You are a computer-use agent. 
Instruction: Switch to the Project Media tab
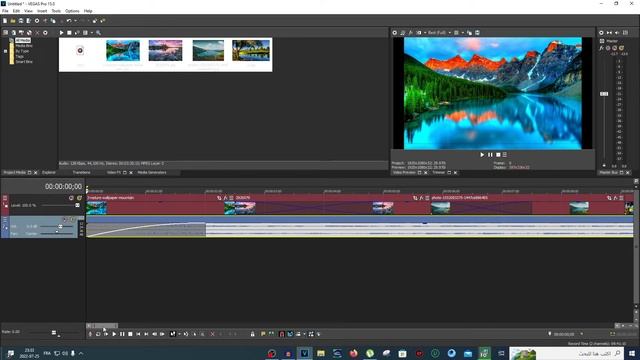(x=14, y=173)
